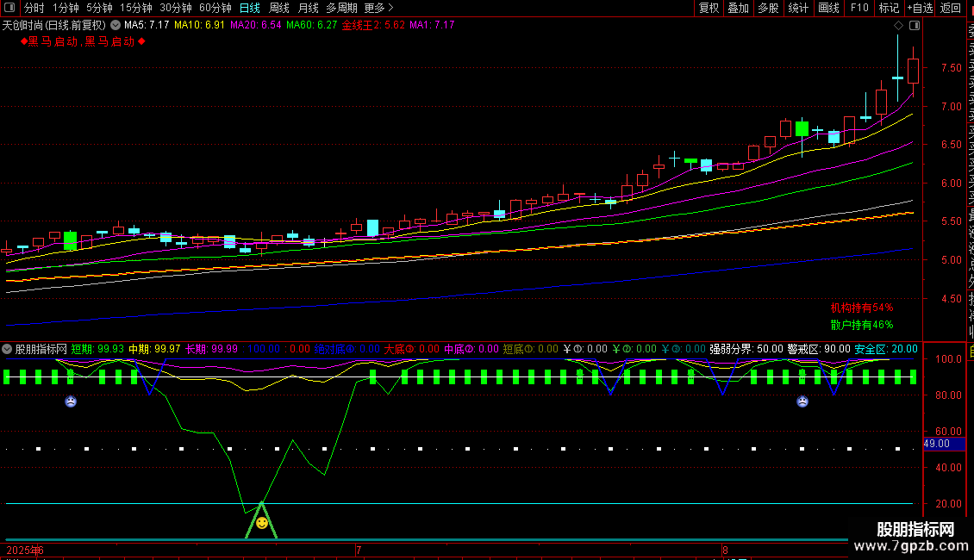Image resolution: width=974 pixels, height=560 pixels.
Task: Toggle the right info panel icon
Action: point(915,26)
